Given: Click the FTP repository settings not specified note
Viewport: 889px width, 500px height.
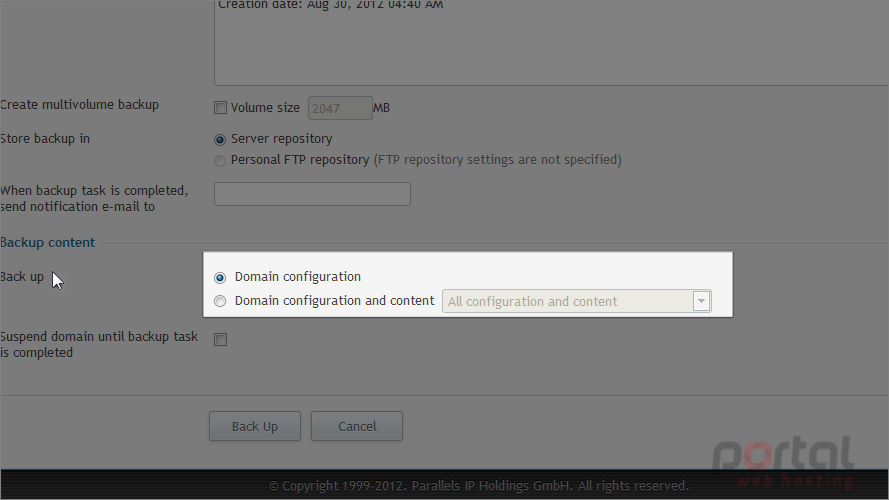Looking at the screenshot, I should coord(497,160).
